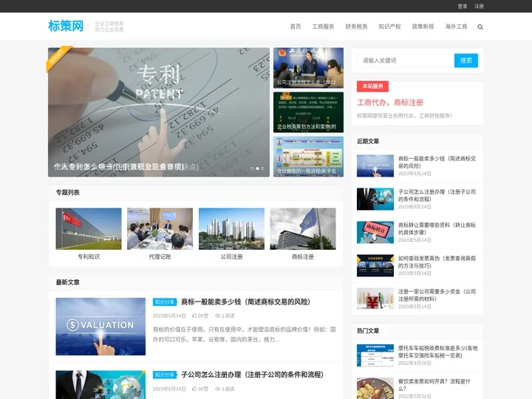Open the 专利 PATENT main banner
The image size is (532, 399).
pos(159,112)
